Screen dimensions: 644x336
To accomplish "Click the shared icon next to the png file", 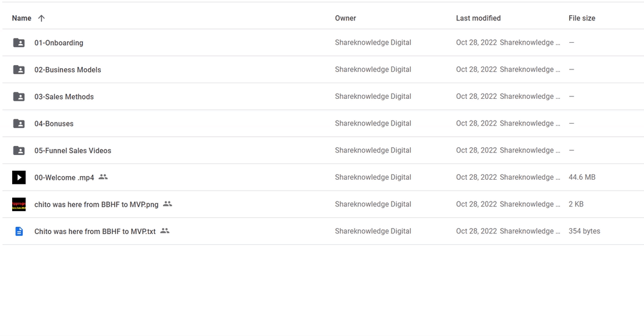I will [x=167, y=203].
